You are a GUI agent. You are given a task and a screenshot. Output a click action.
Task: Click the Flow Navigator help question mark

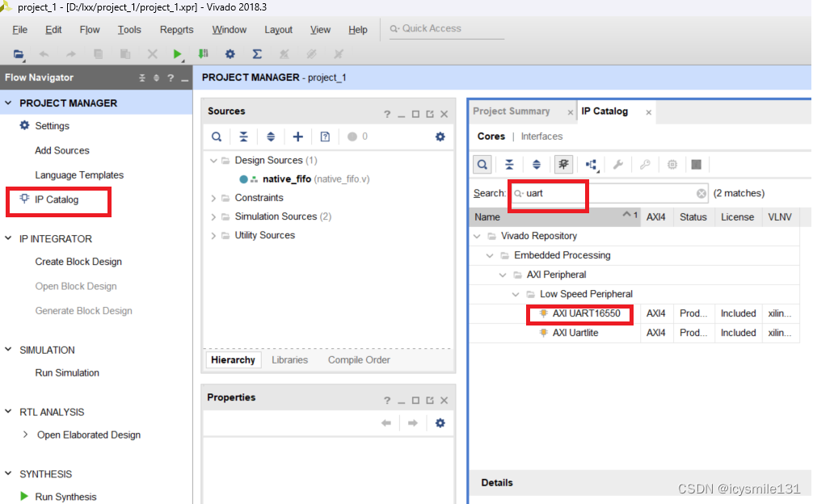click(171, 78)
